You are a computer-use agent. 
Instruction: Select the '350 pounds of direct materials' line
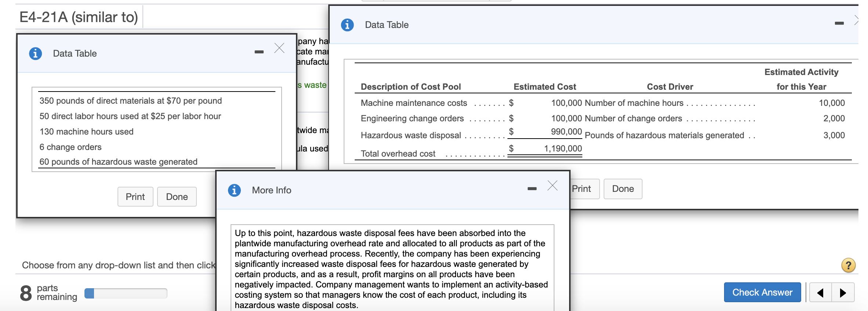point(131,101)
